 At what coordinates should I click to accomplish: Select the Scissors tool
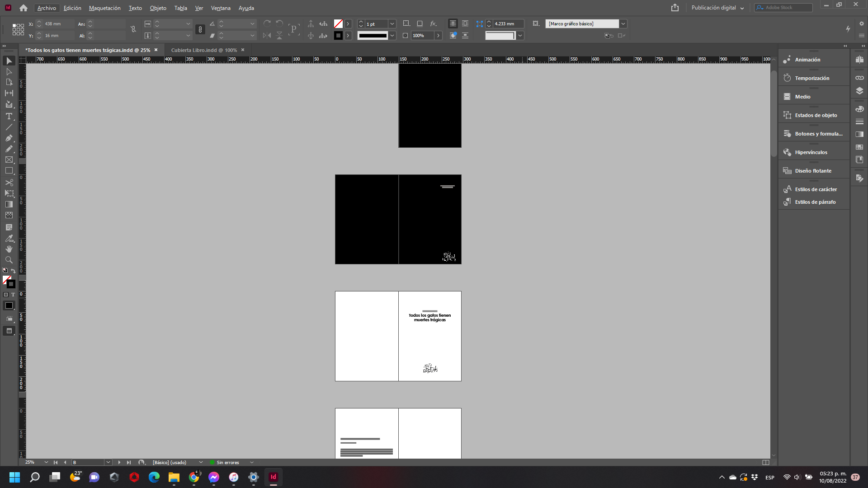[9, 183]
